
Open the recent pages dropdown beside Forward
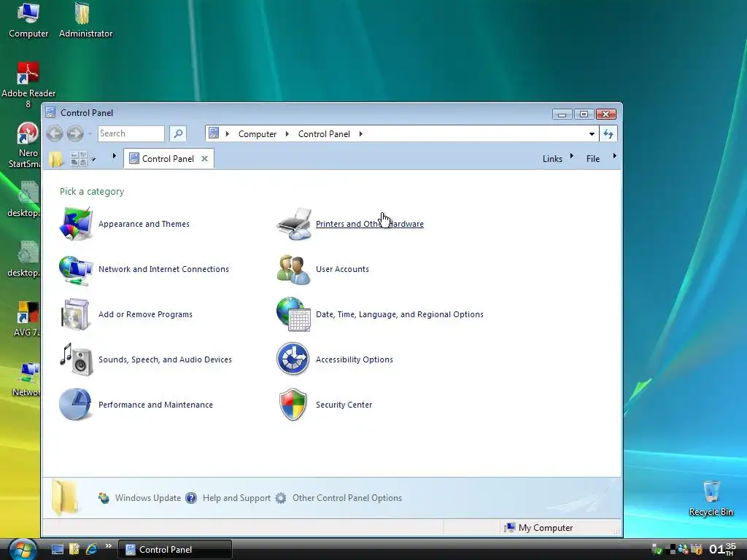90,134
